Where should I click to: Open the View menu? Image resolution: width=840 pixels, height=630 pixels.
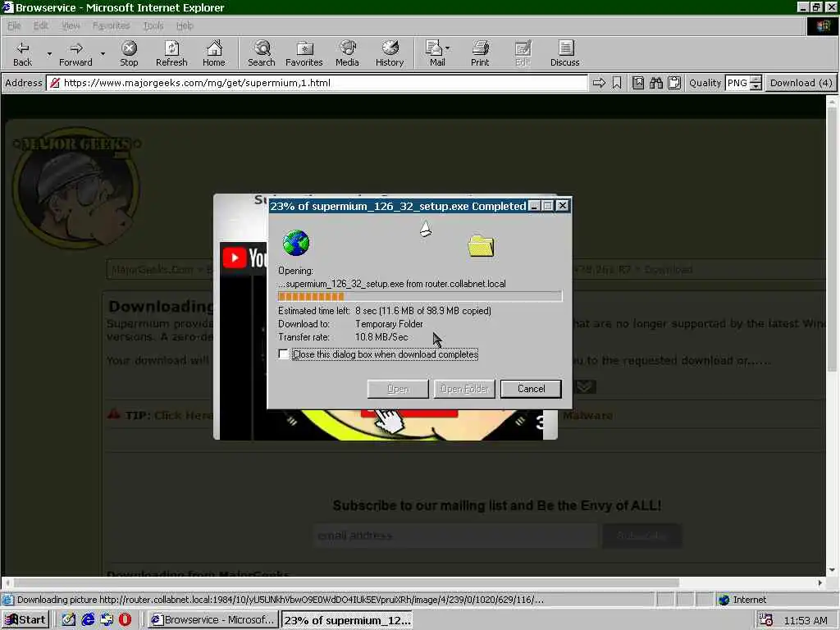coord(71,25)
